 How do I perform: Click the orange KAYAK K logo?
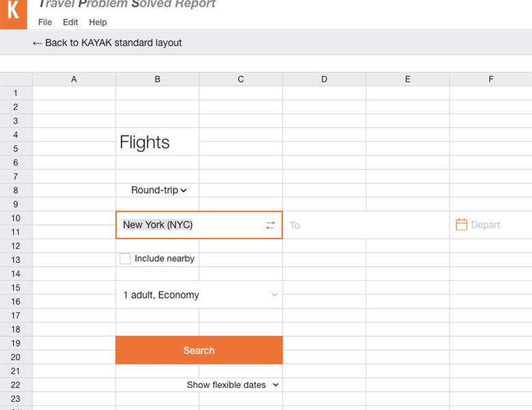(13, 14)
